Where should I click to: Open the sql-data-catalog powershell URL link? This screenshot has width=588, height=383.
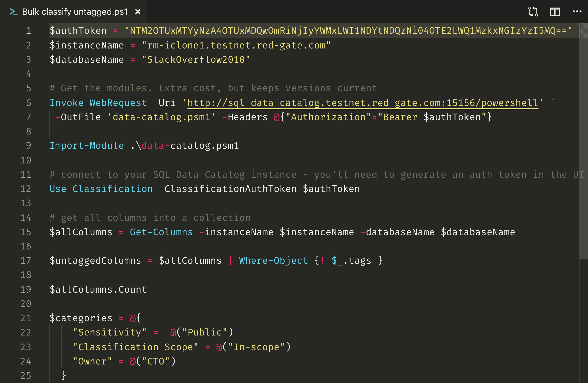[x=363, y=103]
